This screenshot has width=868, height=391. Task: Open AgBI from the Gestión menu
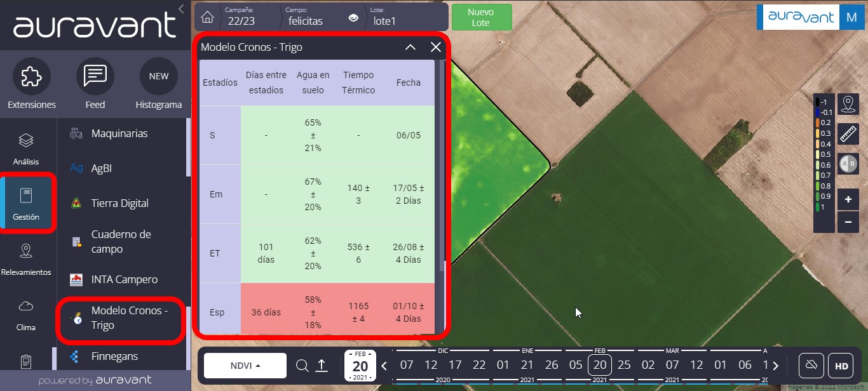coord(102,168)
